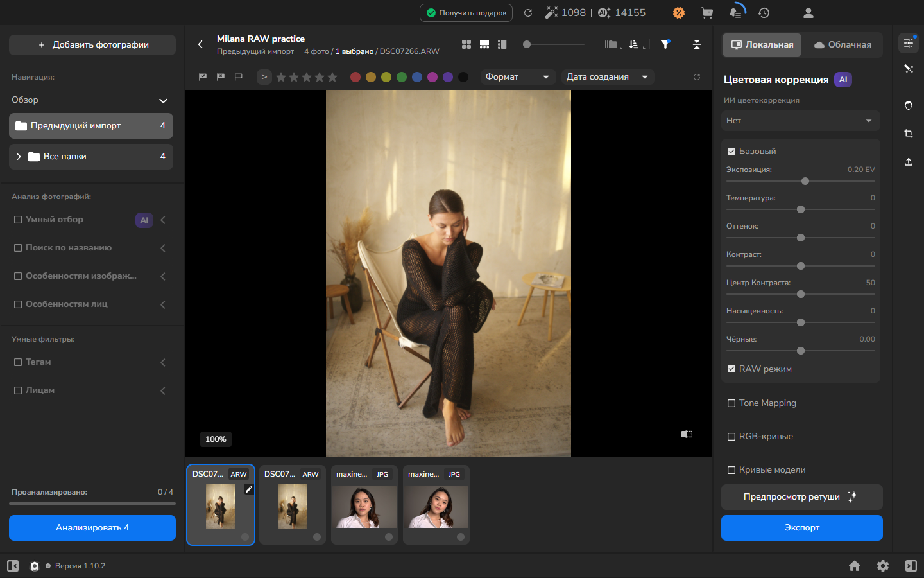Toggle the before/after compare icon
Viewport: 924px width, 578px height.
(x=687, y=435)
